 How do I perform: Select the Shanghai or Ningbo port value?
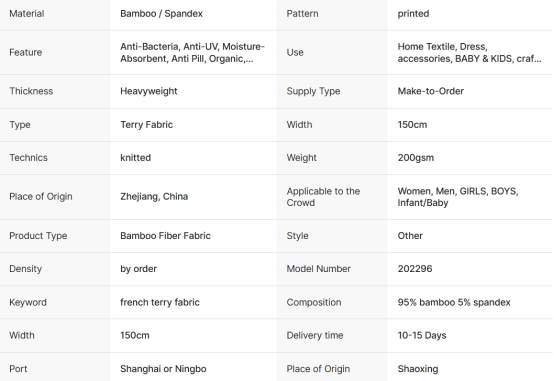163,369
